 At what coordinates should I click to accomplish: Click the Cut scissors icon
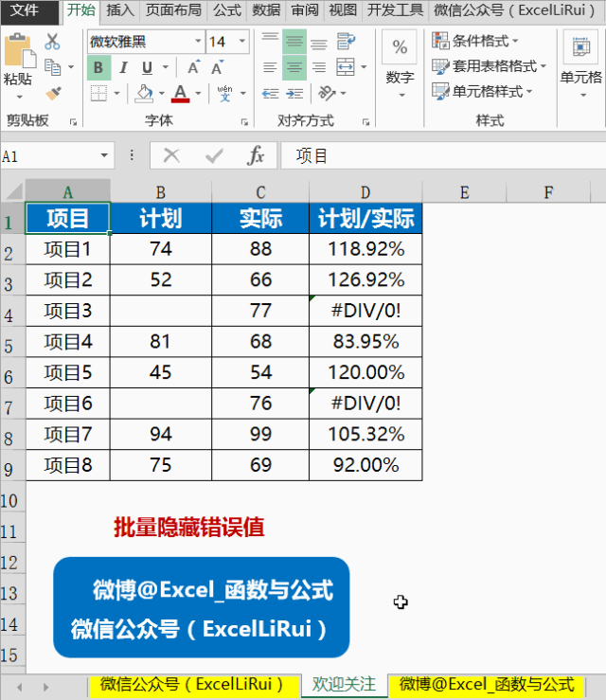click(52, 42)
